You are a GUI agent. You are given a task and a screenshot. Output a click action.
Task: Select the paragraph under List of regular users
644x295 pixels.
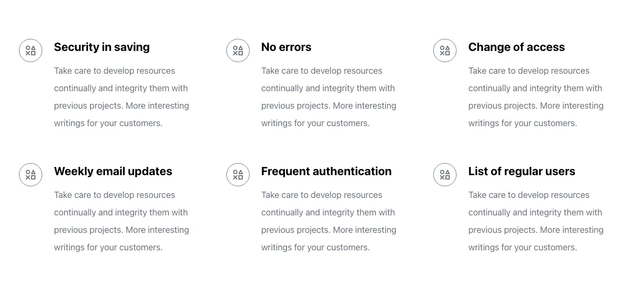tap(536, 221)
